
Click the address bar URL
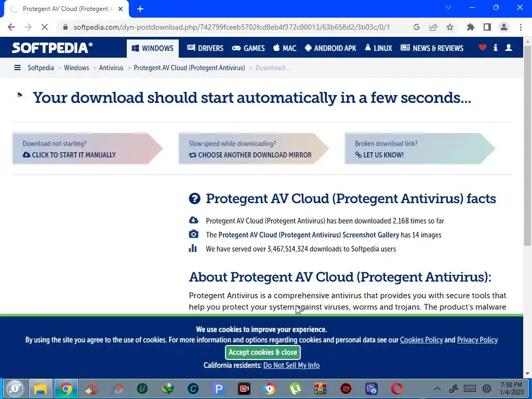232,27
